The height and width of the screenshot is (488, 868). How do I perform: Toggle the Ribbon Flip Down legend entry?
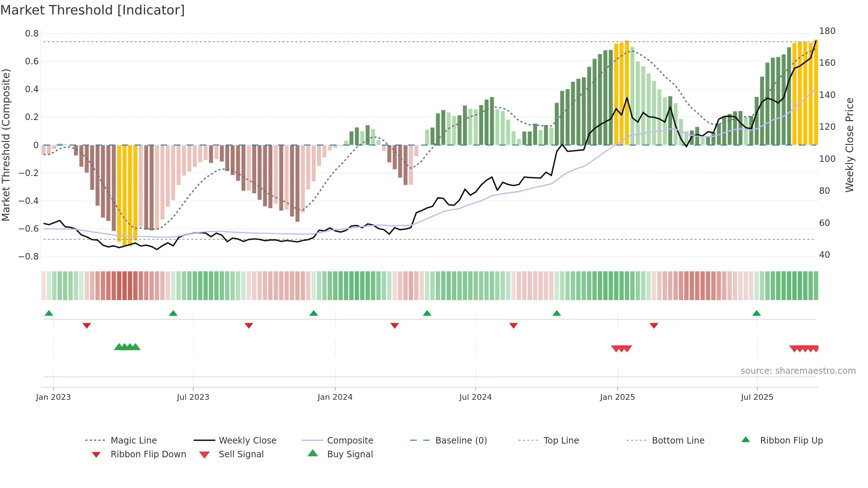click(138, 454)
